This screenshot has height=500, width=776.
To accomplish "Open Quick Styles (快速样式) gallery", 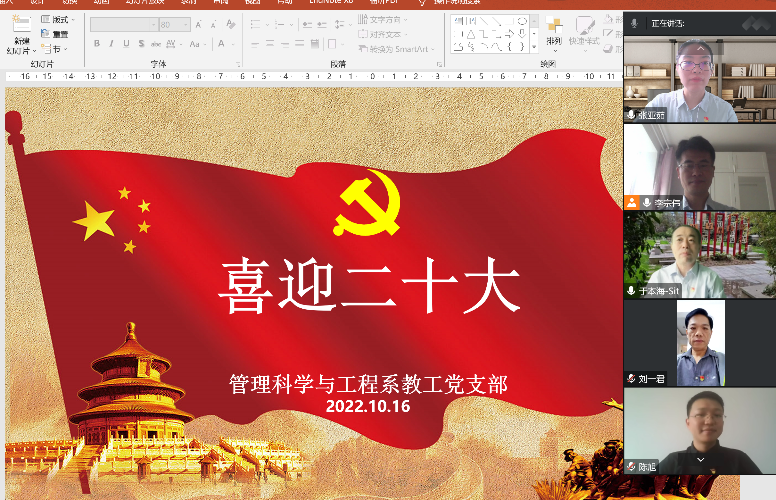I will pos(583,30).
